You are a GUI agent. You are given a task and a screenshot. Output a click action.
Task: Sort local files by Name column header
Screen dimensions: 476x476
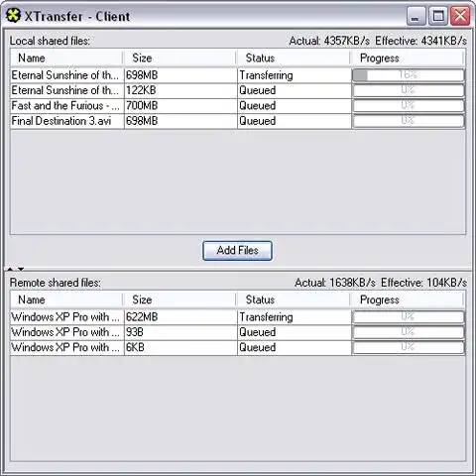pos(66,58)
